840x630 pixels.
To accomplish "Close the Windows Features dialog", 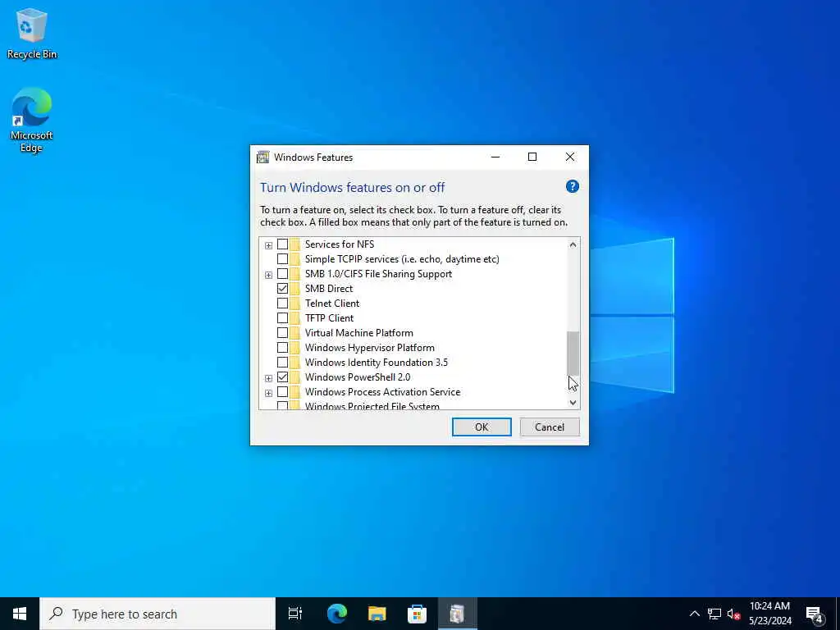I will click(570, 157).
